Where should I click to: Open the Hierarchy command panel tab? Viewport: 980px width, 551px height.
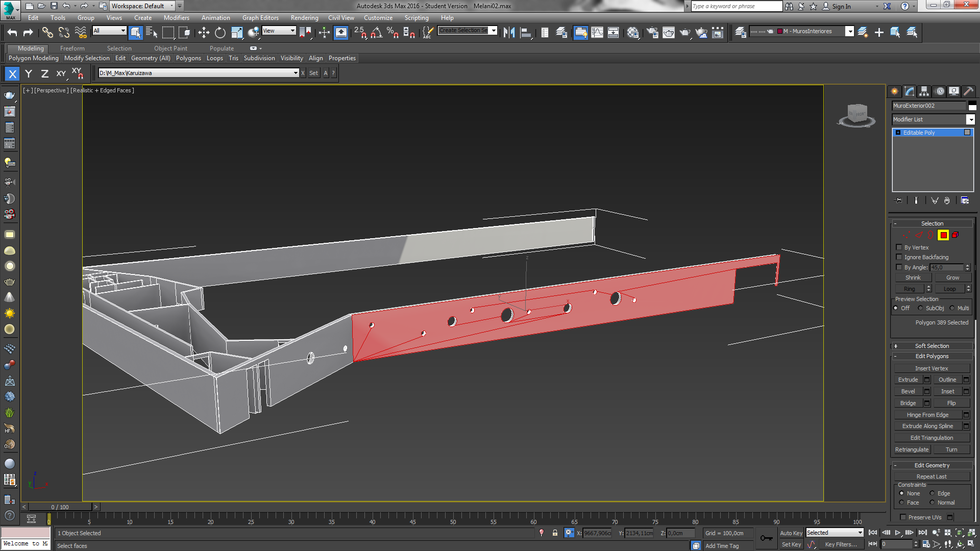point(924,91)
